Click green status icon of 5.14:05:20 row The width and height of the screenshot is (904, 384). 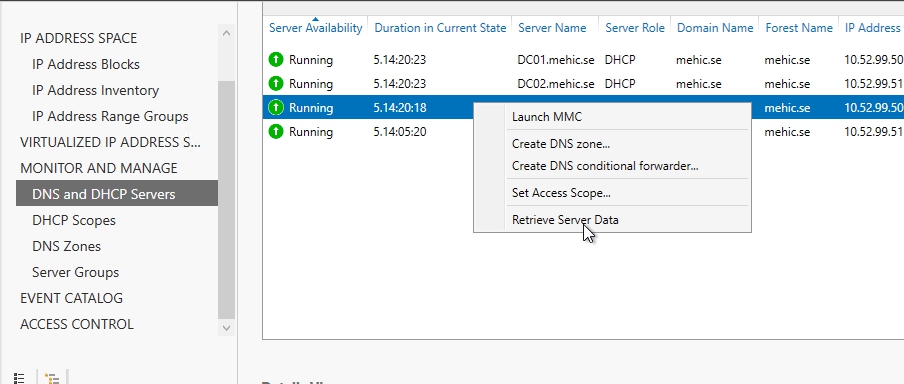coord(276,132)
